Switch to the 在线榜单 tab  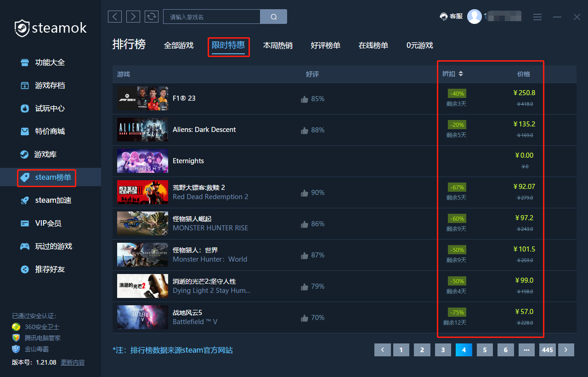point(373,46)
